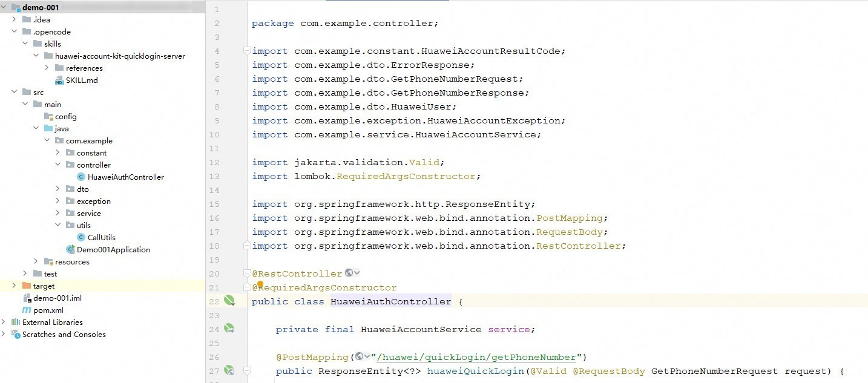Screen dimensions: 868x383
Task: Click the skills folder icon
Action: [38, 44]
